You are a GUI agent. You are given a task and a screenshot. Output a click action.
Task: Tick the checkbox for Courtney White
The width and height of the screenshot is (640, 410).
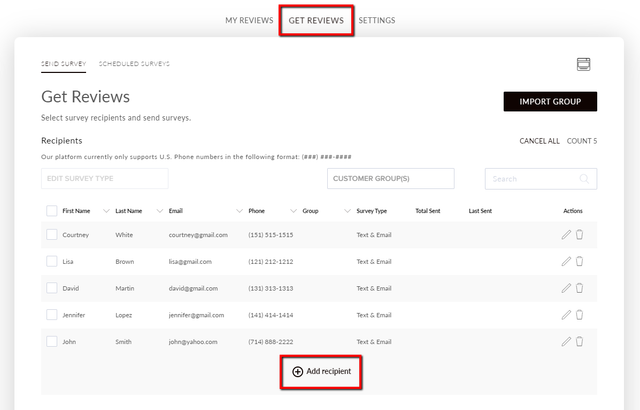[52, 235]
